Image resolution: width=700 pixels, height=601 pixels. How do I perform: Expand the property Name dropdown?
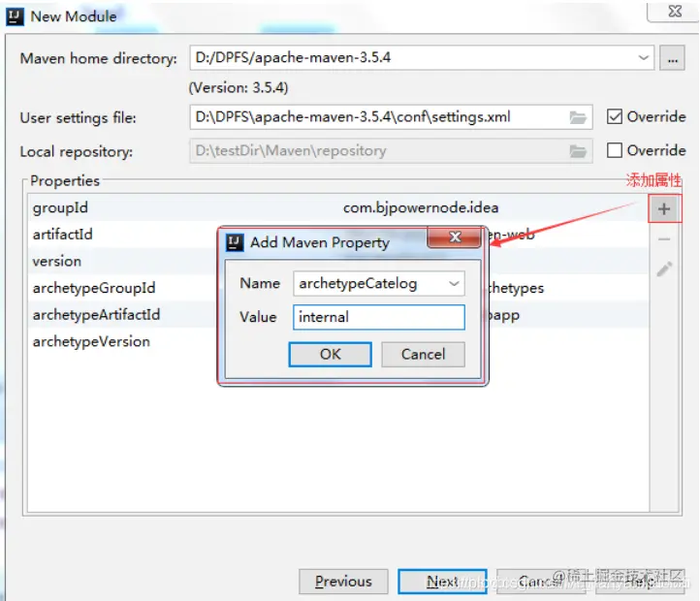coord(454,283)
